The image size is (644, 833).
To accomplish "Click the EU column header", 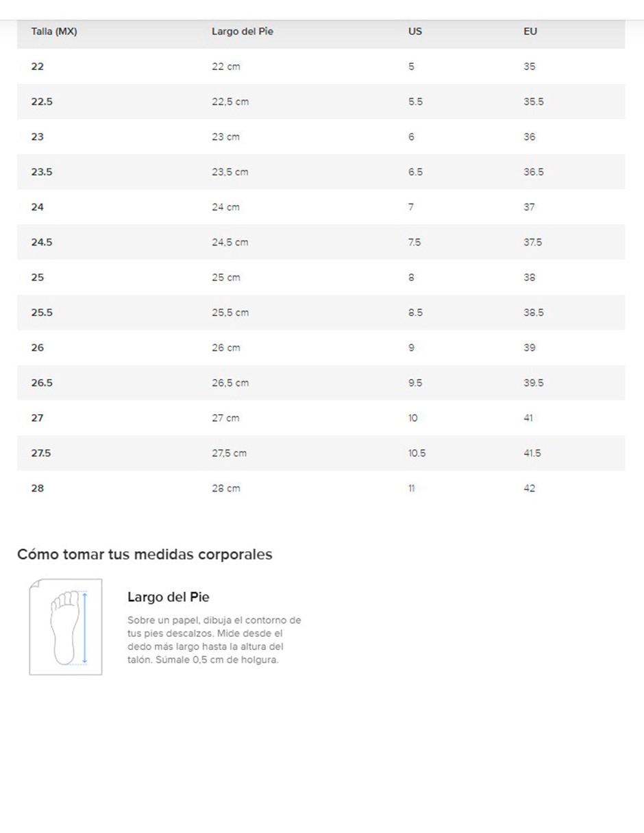I will pos(530,32).
